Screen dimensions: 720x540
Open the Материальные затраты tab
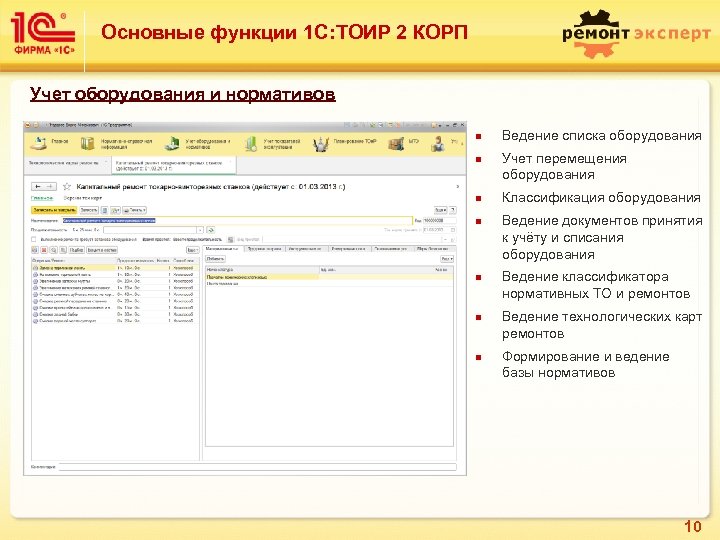coord(222,248)
